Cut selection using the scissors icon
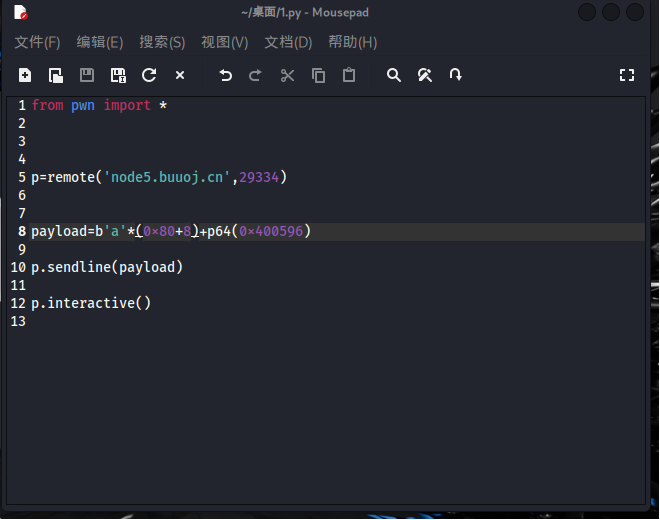Image resolution: width=660 pixels, height=520 pixels. tap(287, 75)
